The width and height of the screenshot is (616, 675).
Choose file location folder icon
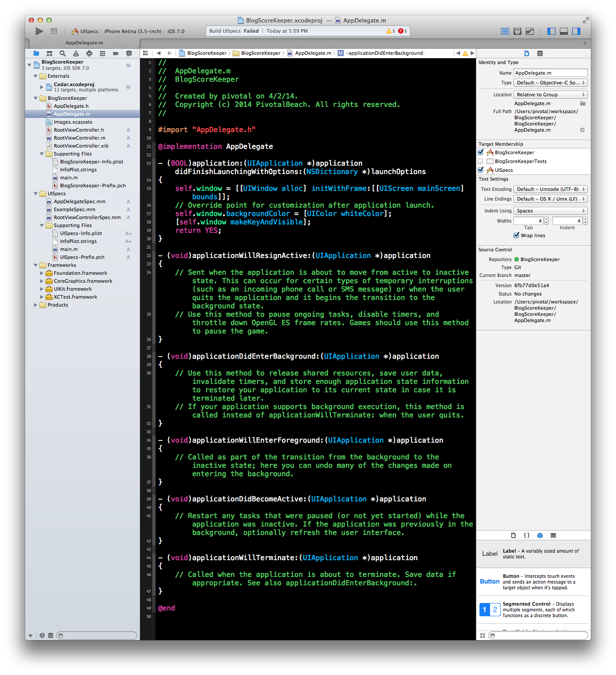coord(583,103)
